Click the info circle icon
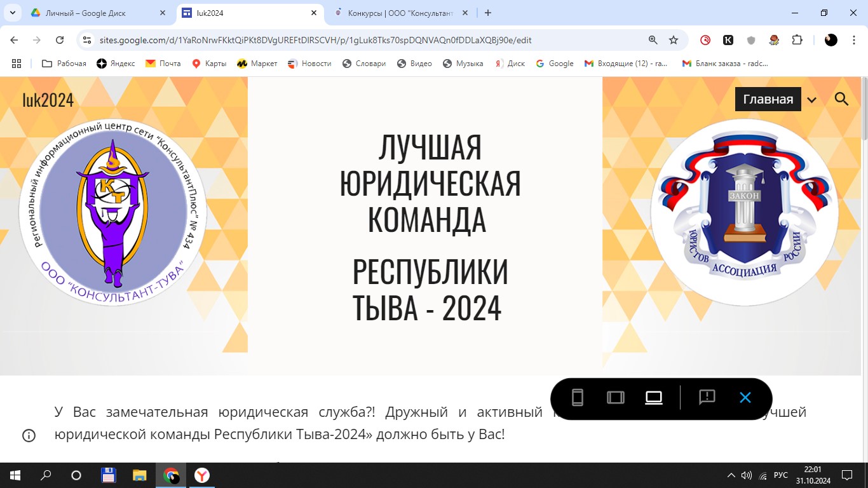Screen dimensions: 868x488 tap(29, 436)
